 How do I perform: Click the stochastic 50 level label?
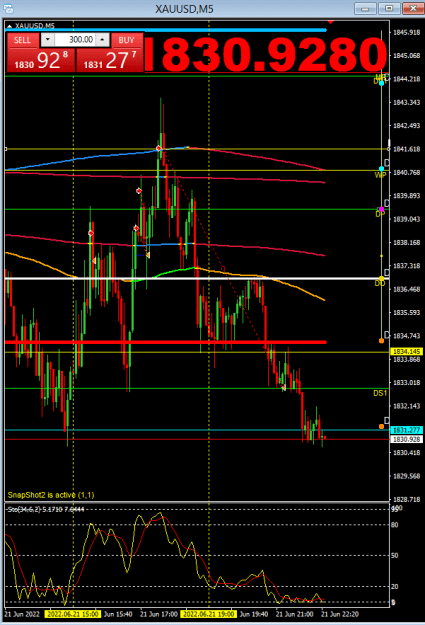pos(394,555)
